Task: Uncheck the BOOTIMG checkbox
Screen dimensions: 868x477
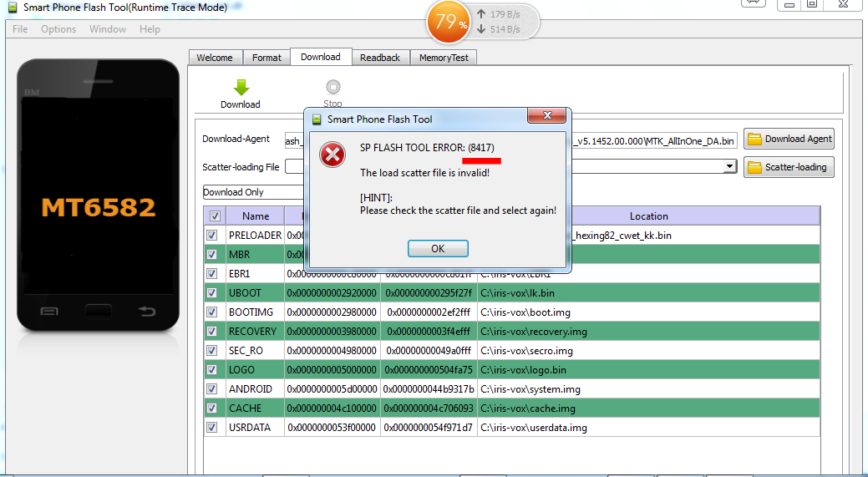Action: pos(211,312)
